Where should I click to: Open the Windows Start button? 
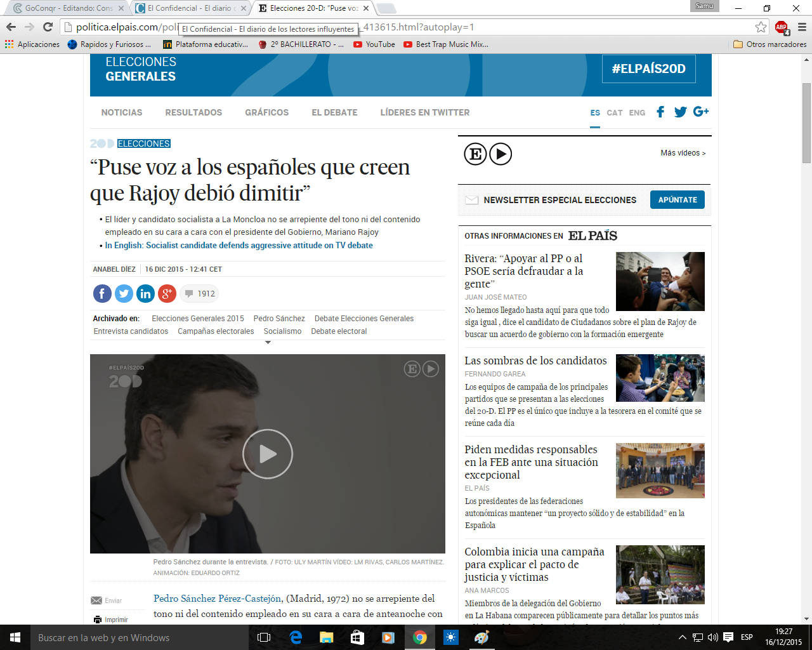tap(15, 637)
